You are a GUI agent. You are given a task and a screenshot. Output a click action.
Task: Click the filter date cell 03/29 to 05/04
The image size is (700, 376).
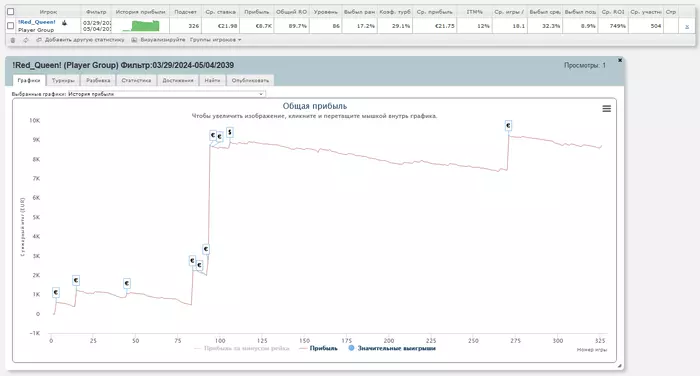tap(97, 26)
